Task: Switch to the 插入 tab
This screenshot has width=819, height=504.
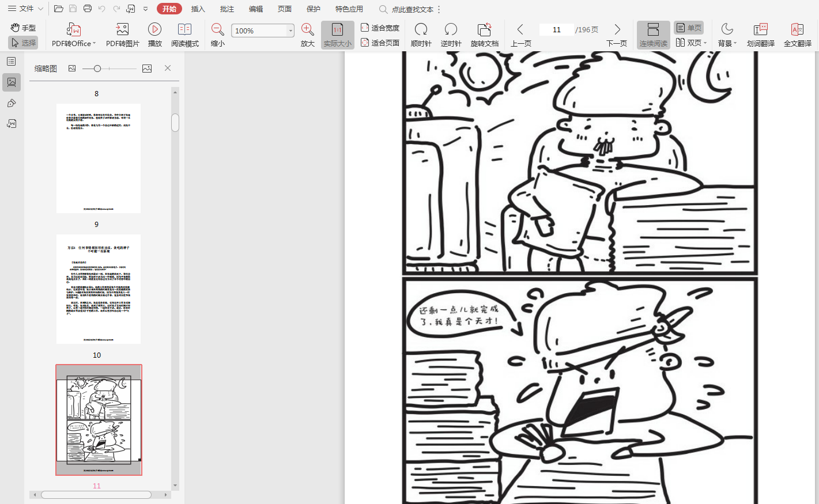Action: pos(198,9)
